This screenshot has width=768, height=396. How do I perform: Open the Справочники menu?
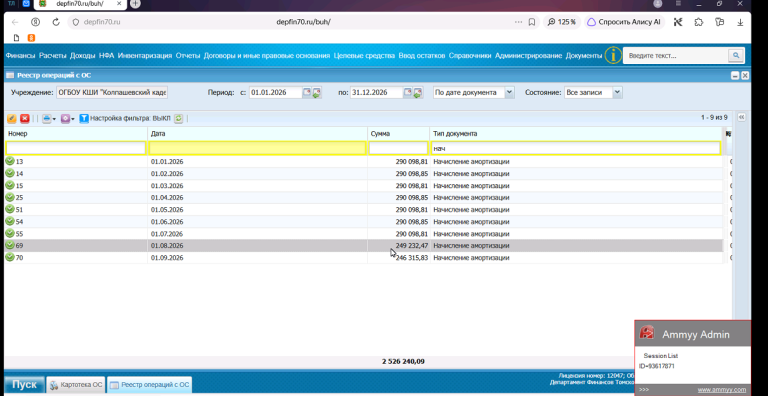(470, 56)
